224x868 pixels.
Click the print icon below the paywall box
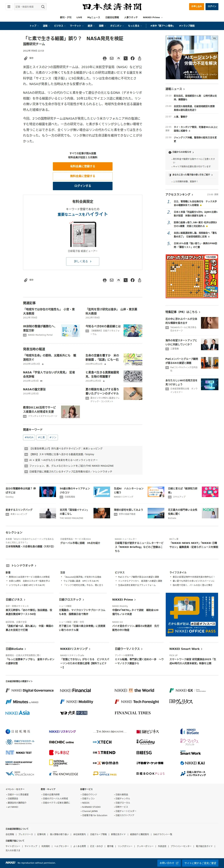105,280
